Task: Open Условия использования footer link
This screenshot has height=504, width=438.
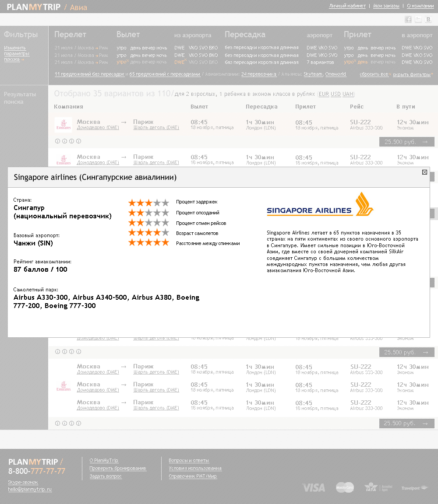Action: [x=195, y=468]
